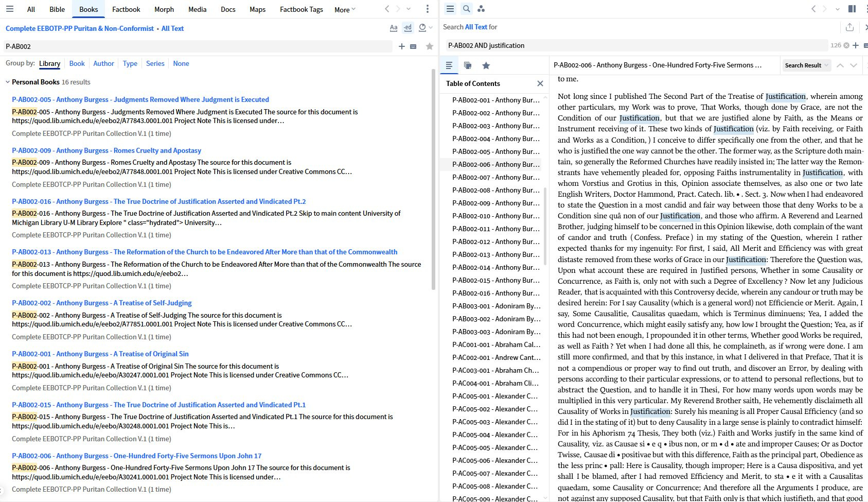This screenshot has height=502, width=868.
Task: Open the three-dots cluster icon in right panel
Action: (481, 9)
